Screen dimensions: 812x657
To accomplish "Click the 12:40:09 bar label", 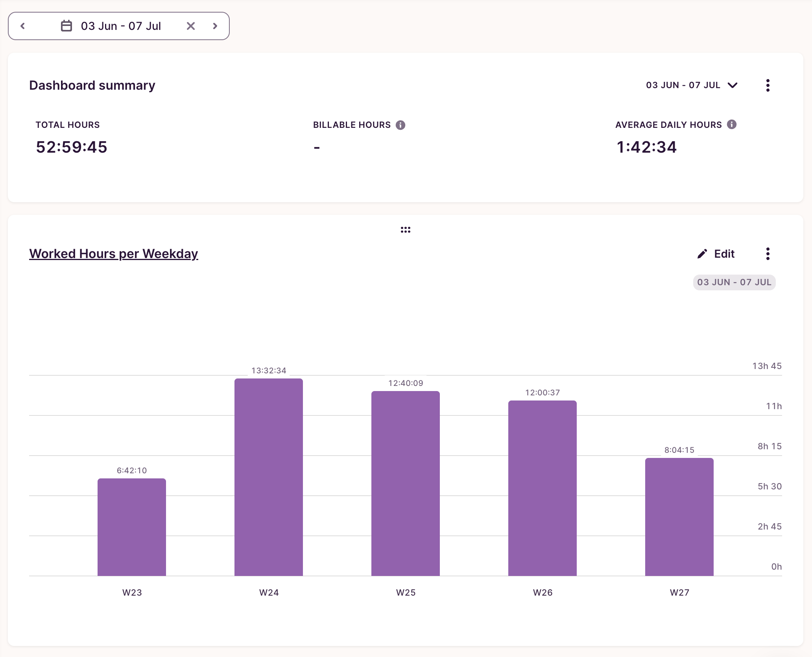I will point(406,383).
